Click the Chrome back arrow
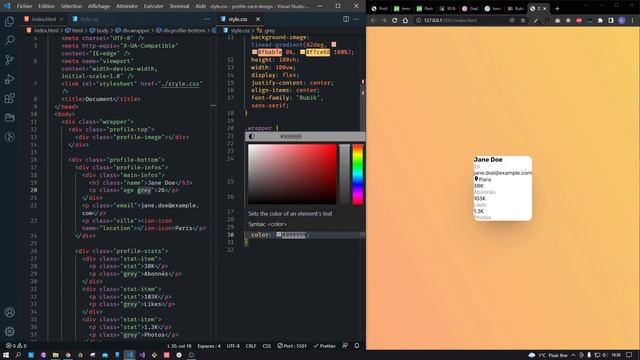The width and height of the screenshot is (640, 360). coord(373,20)
